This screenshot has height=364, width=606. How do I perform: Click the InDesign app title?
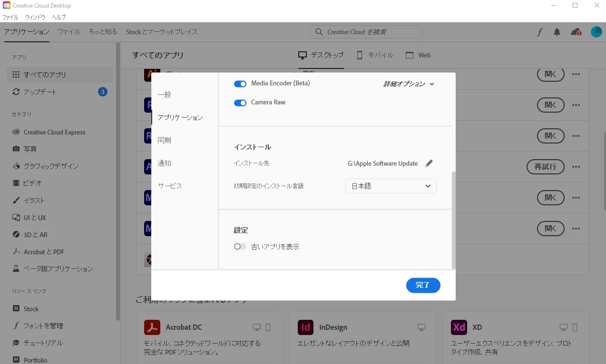tap(333, 327)
